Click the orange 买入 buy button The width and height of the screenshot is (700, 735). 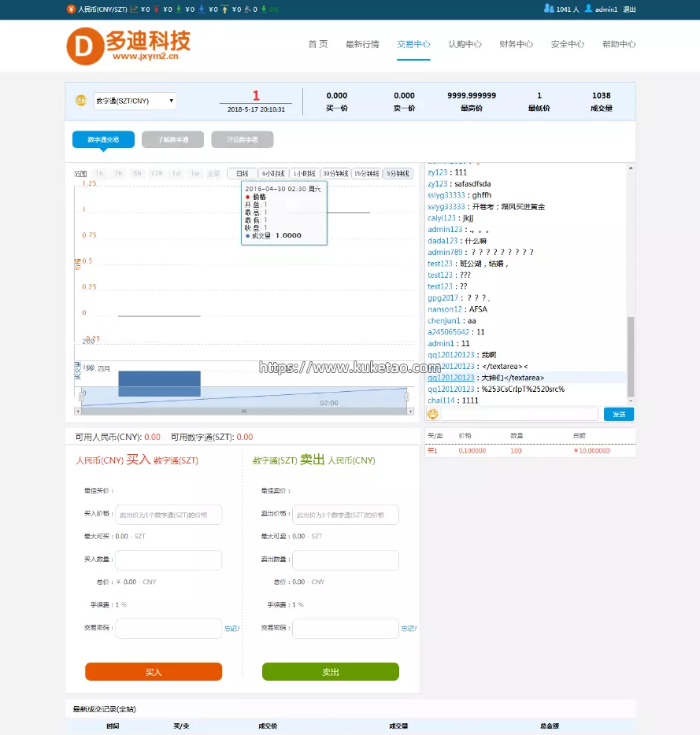(x=154, y=672)
